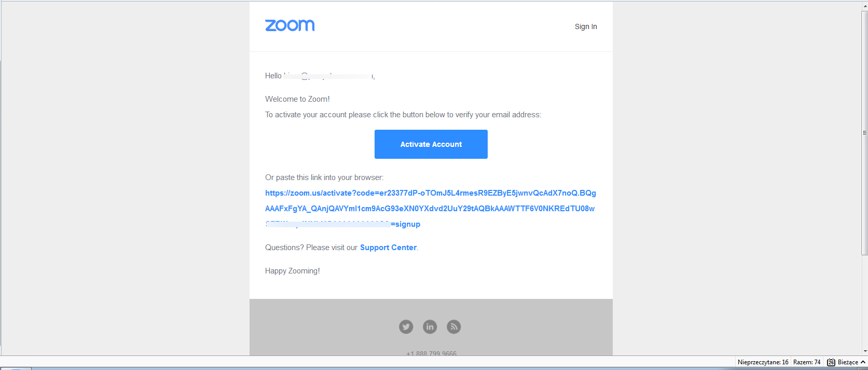Click the Razem: 74 status indicator
The image size is (868, 370).
(807, 362)
